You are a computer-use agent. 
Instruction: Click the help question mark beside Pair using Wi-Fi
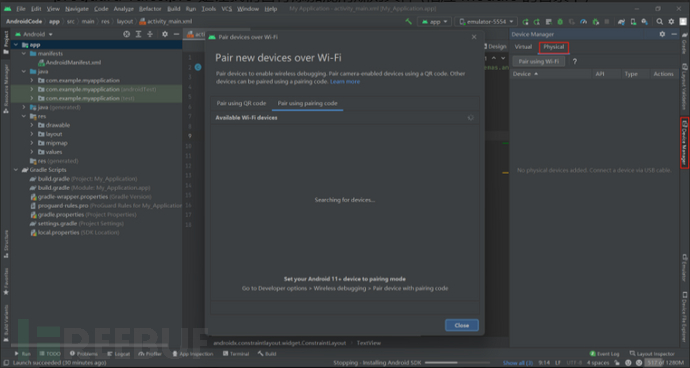coord(574,62)
